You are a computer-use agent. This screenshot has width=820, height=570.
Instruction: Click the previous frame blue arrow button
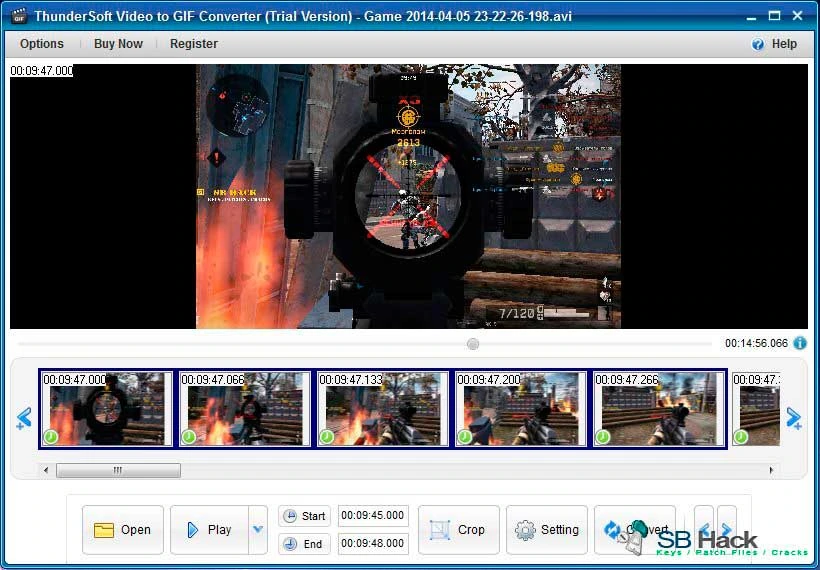pyautogui.click(x=704, y=529)
